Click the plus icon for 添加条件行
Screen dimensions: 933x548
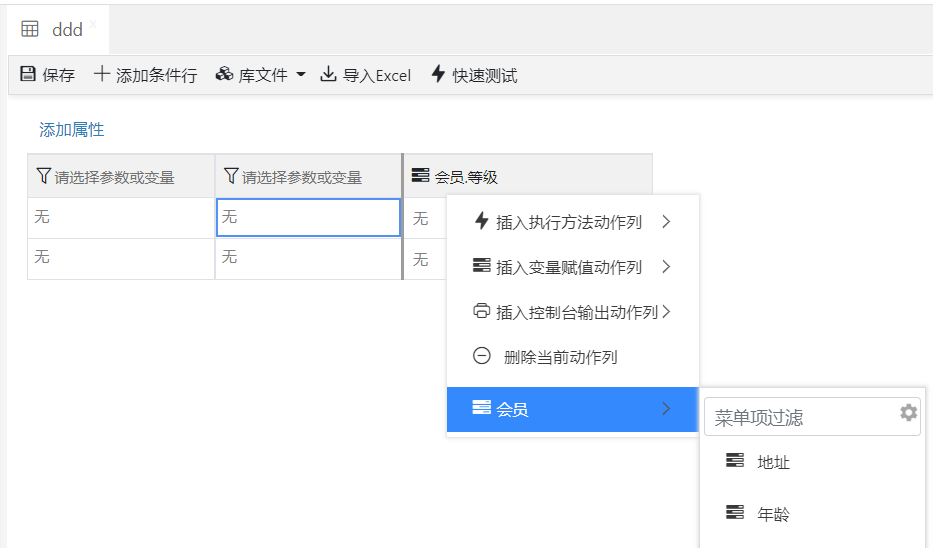102,74
